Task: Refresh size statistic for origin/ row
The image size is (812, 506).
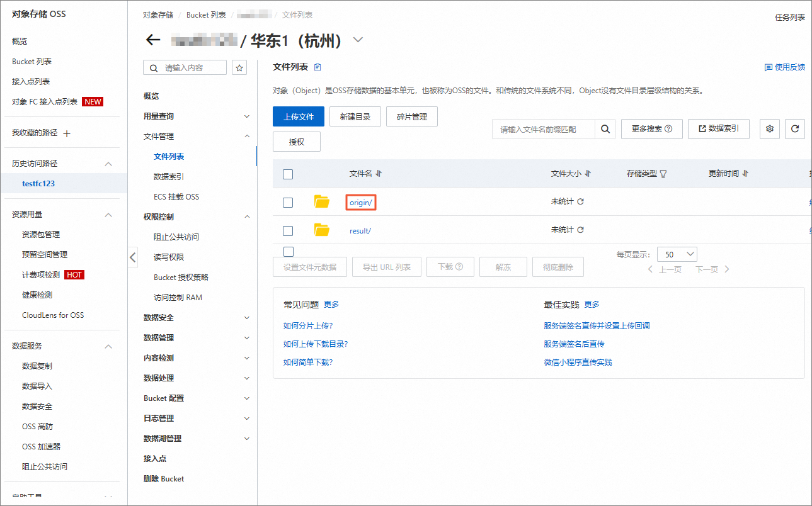Action: coord(581,201)
